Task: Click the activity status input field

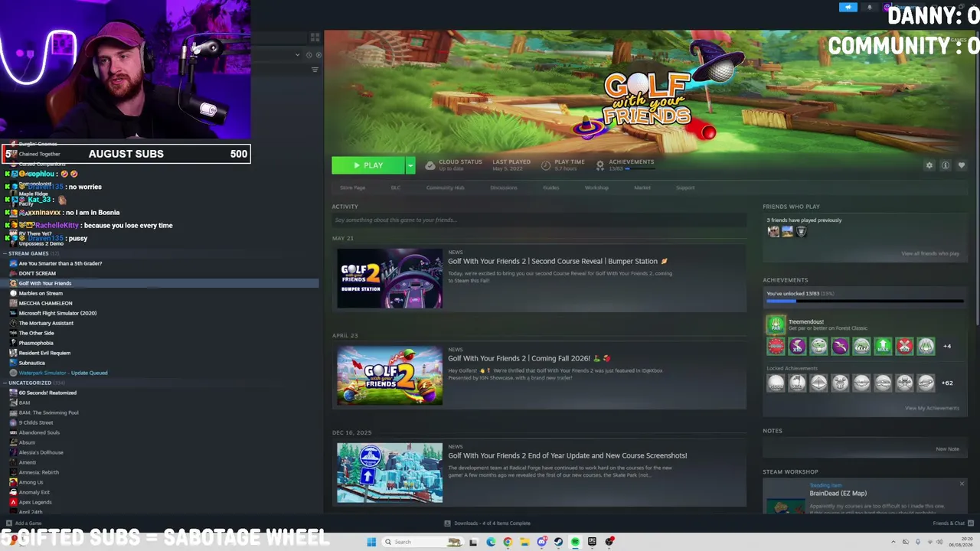Action: [x=539, y=220]
